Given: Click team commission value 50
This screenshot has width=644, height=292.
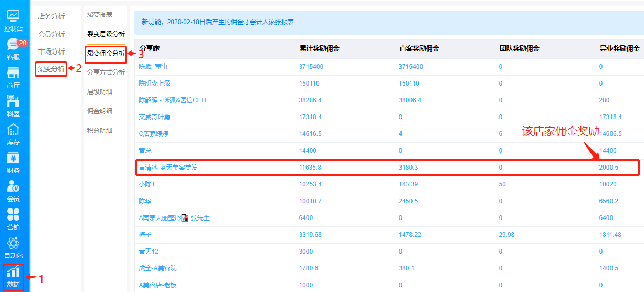Looking at the screenshot, I should (502, 184).
